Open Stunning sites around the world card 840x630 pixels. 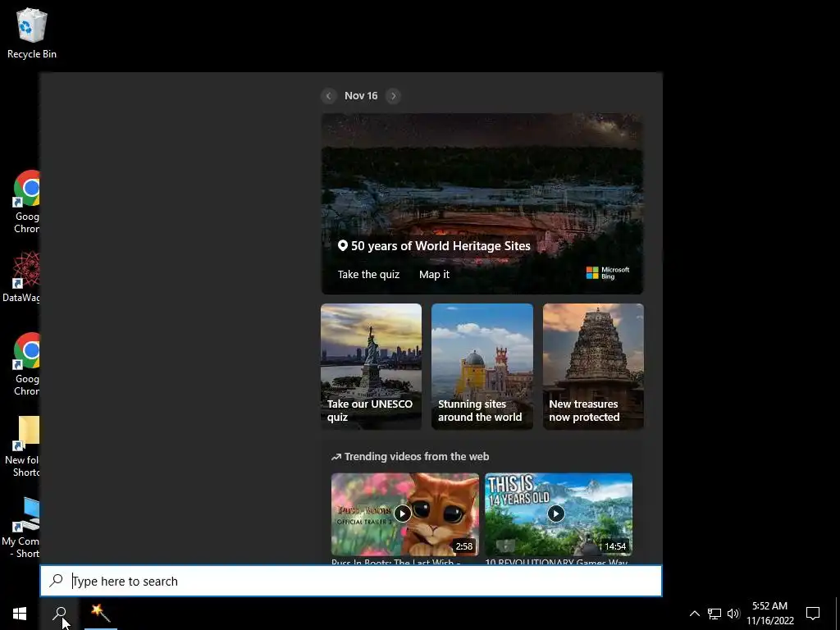pyautogui.click(x=482, y=367)
